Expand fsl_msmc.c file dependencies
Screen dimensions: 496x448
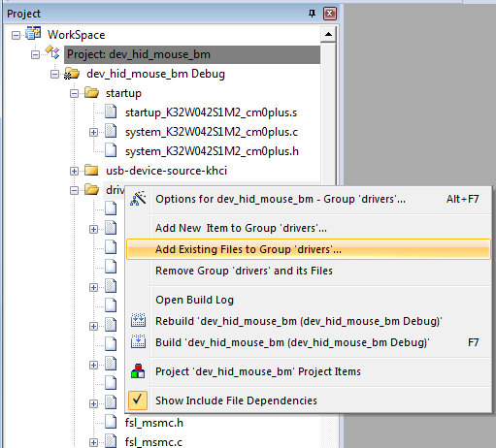pyautogui.click(x=93, y=442)
